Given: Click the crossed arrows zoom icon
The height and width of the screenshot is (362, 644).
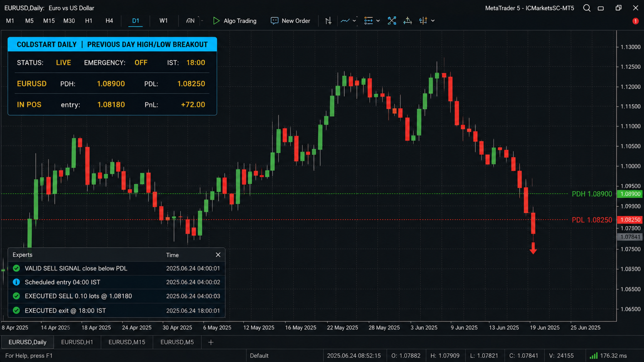Looking at the screenshot, I should (x=392, y=21).
